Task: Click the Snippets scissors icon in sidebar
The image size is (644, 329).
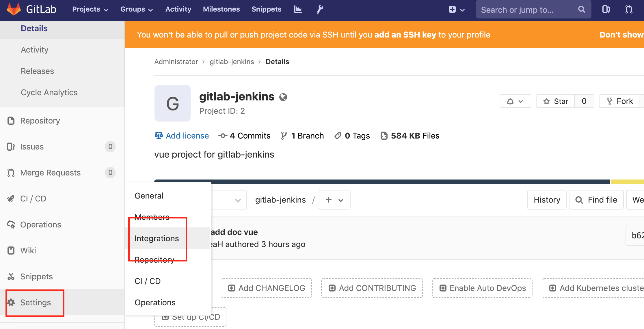Action: coord(11,276)
